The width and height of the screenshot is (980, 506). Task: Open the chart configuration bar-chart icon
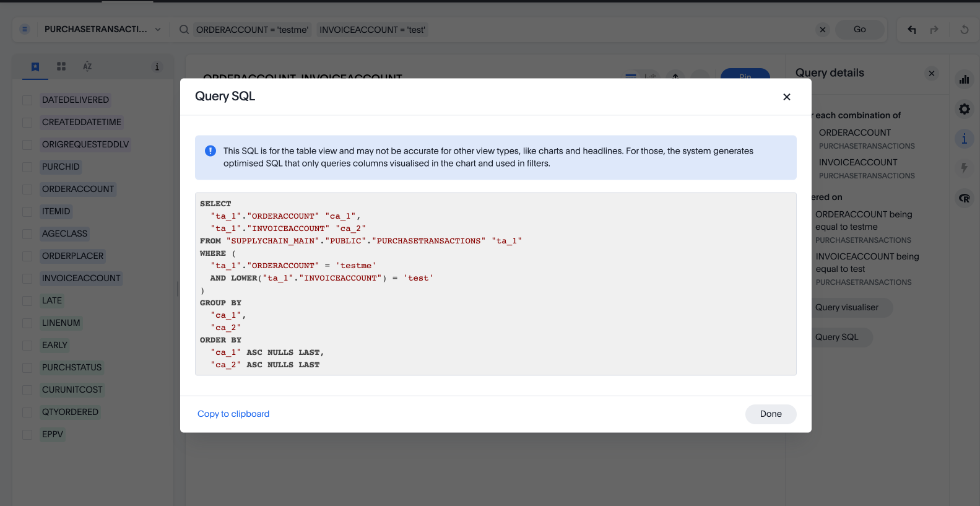click(x=964, y=79)
